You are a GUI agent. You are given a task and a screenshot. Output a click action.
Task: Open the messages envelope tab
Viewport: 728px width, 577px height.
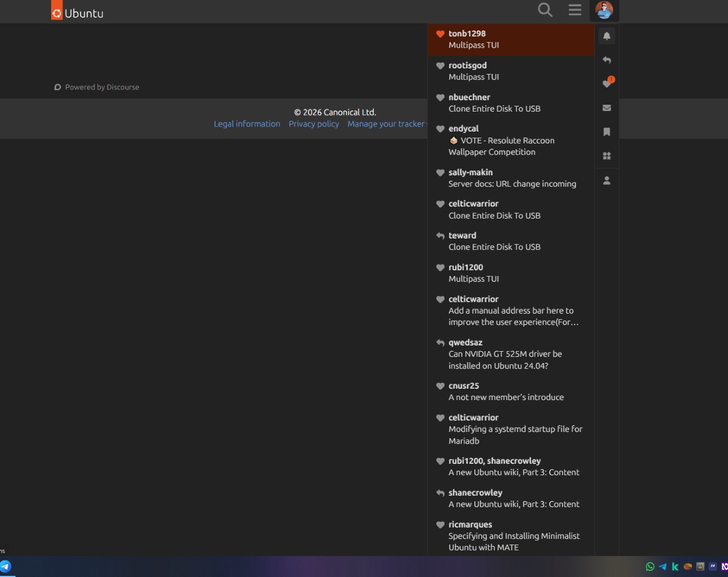coord(607,108)
